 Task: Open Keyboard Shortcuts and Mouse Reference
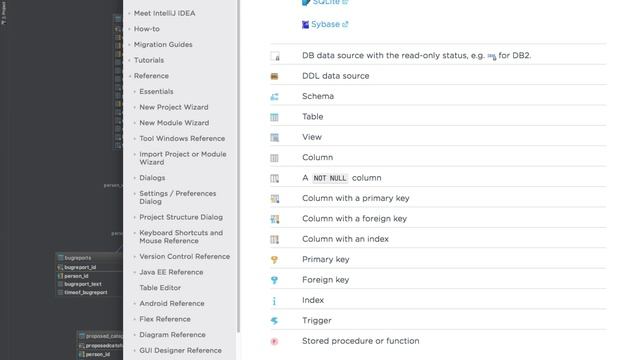(x=181, y=237)
